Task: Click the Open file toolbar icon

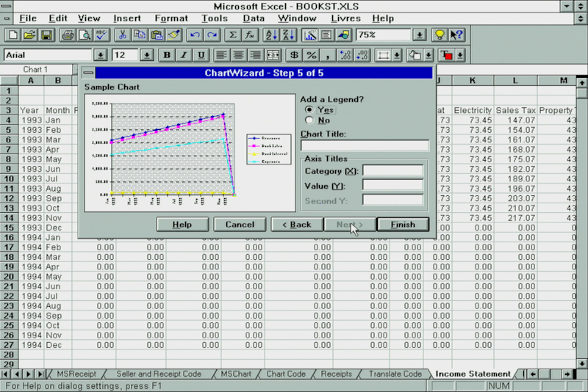Action: click(x=29, y=35)
